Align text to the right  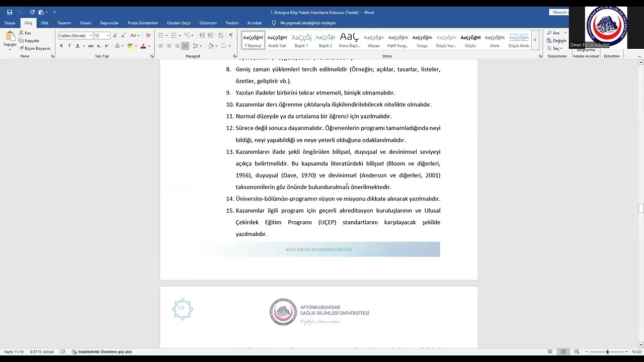pos(177,46)
